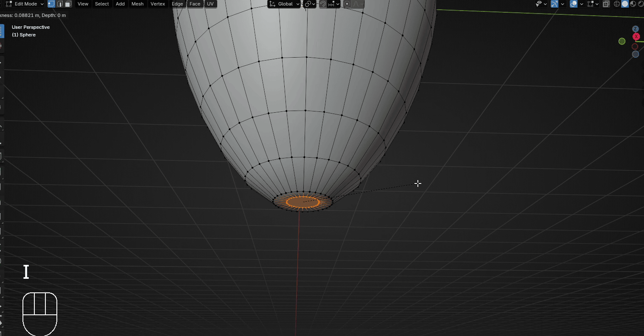The width and height of the screenshot is (644, 336).
Task: Switch to edge select mode
Action: 60,4
